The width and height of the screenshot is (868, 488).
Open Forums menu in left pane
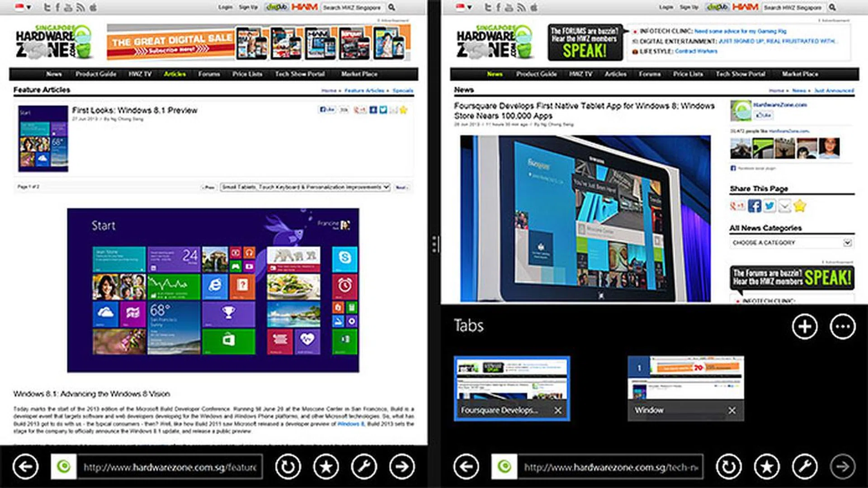click(209, 74)
